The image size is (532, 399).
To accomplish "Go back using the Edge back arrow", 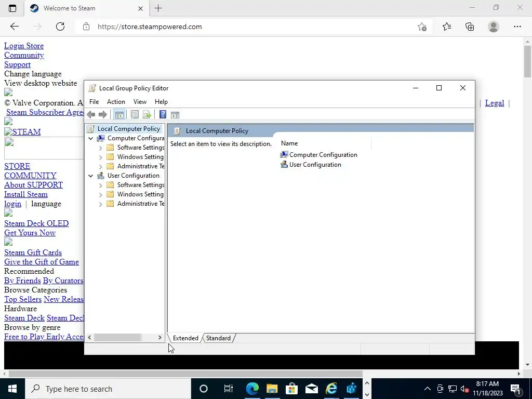I will (14, 26).
